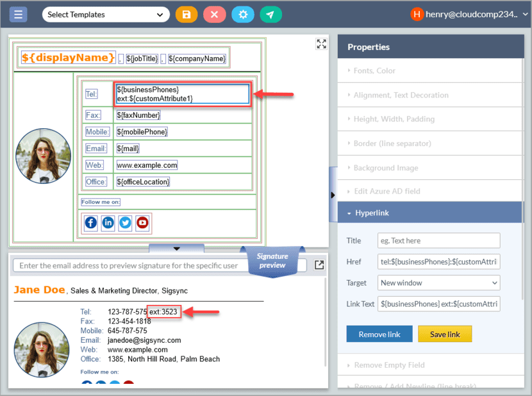This screenshot has height=396, width=532.
Task: Open the Target New window dropdown
Action: click(438, 283)
